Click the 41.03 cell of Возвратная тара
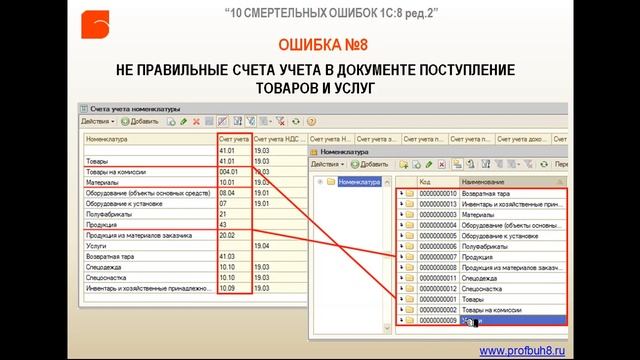 pos(235,257)
